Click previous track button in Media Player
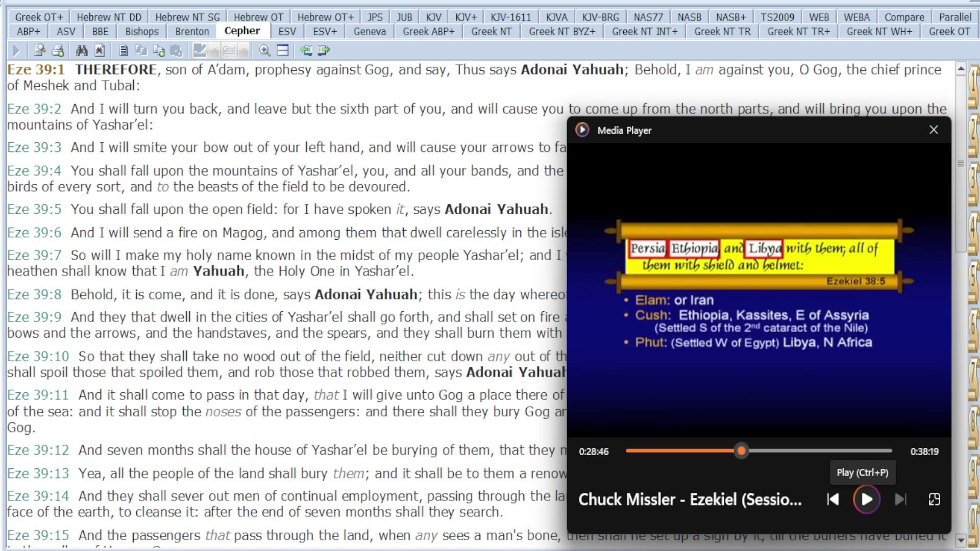This screenshot has width=980, height=551. point(832,499)
